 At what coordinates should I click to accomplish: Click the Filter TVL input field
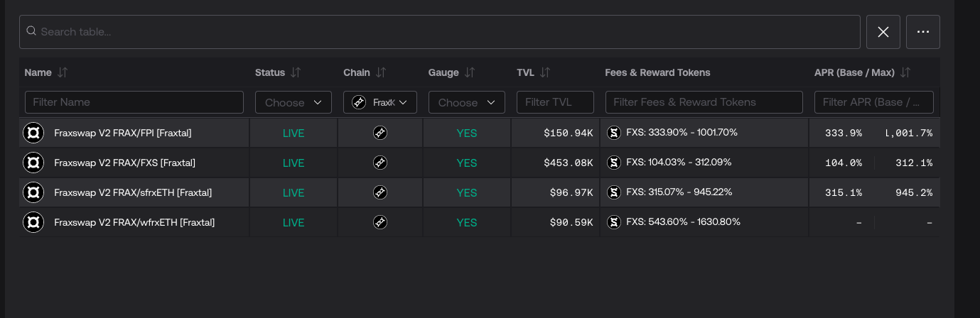[555, 102]
